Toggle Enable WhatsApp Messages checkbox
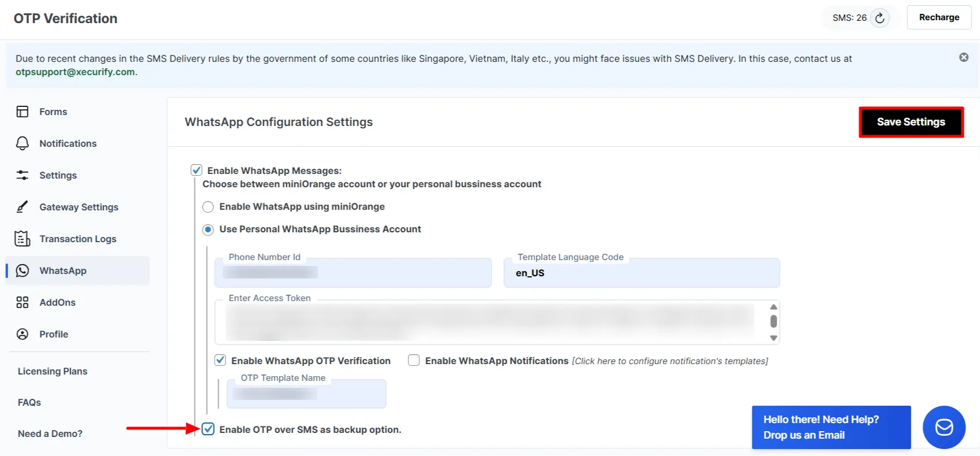This screenshot has height=456, width=980. coord(197,170)
